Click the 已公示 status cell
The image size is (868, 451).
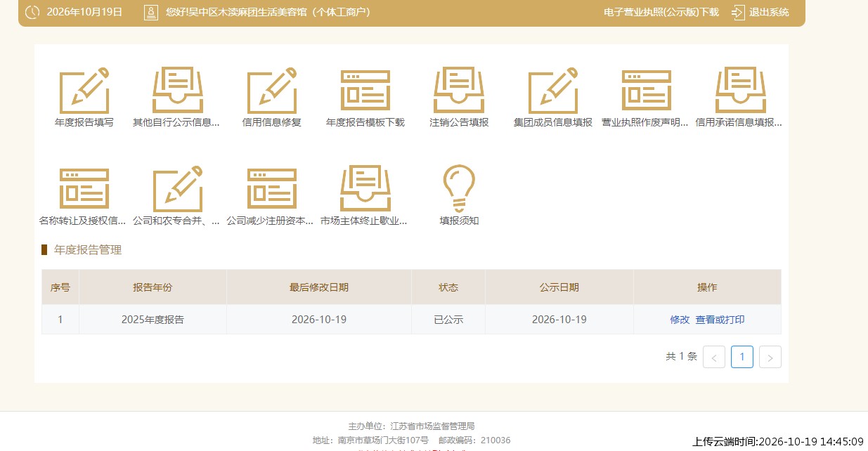click(448, 320)
